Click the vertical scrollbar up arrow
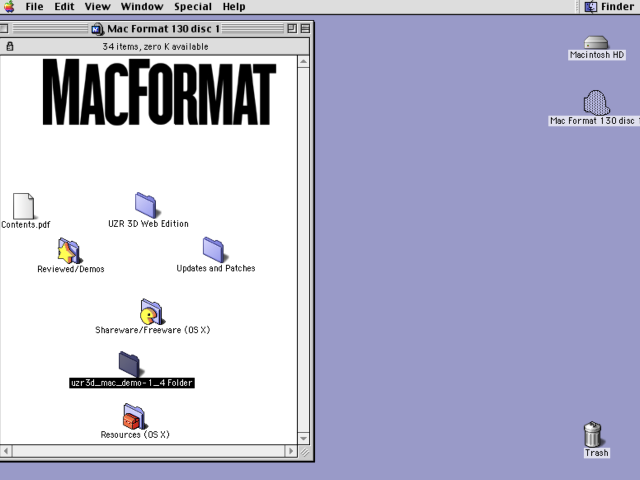Image resolution: width=640 pixels, height=480 pixels. [303, 62]
